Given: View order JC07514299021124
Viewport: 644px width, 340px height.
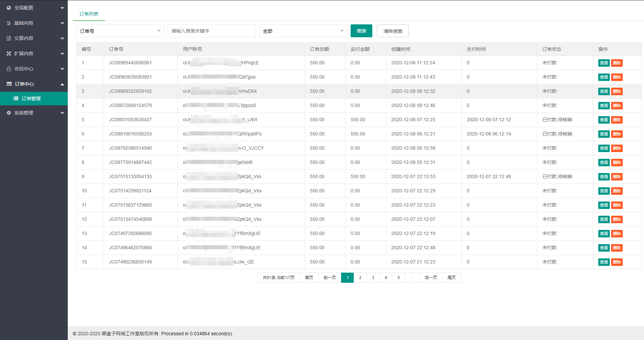Looking at the screenshot, I should click(x=604, y=191).
